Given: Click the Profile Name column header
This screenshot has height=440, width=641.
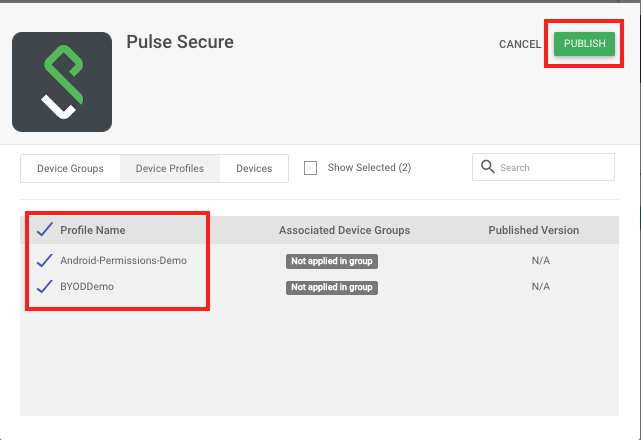Looking at the screenshot, I should 93,230.
